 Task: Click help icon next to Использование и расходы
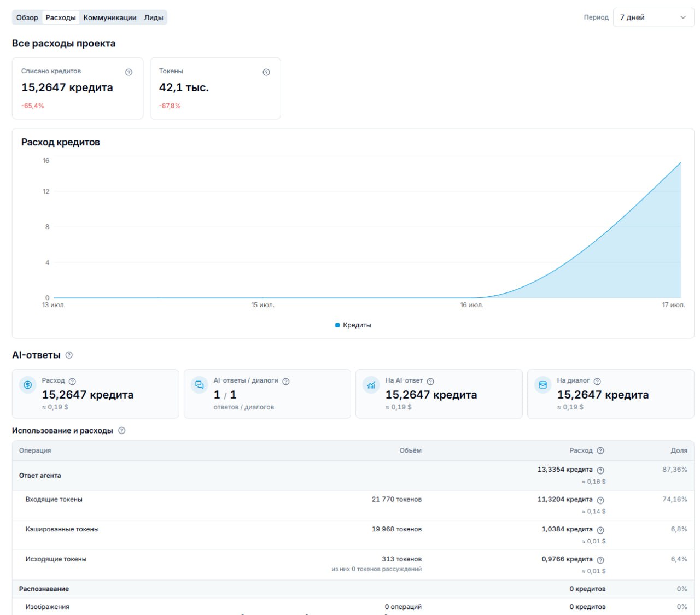[x=122, y=430]
